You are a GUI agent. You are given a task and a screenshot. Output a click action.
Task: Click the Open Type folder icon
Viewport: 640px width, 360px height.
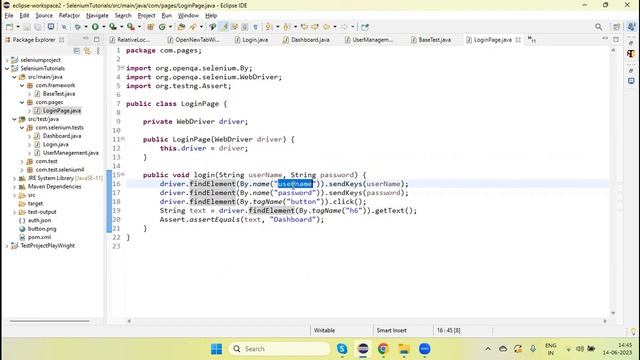click(181, 27)
